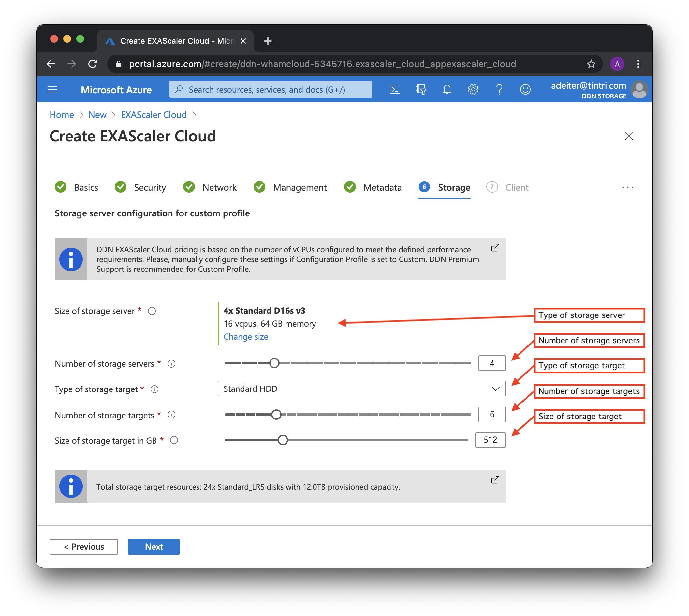Click the Next button
689x616 pixels.
pyautogui.click(x=154, y=546)
